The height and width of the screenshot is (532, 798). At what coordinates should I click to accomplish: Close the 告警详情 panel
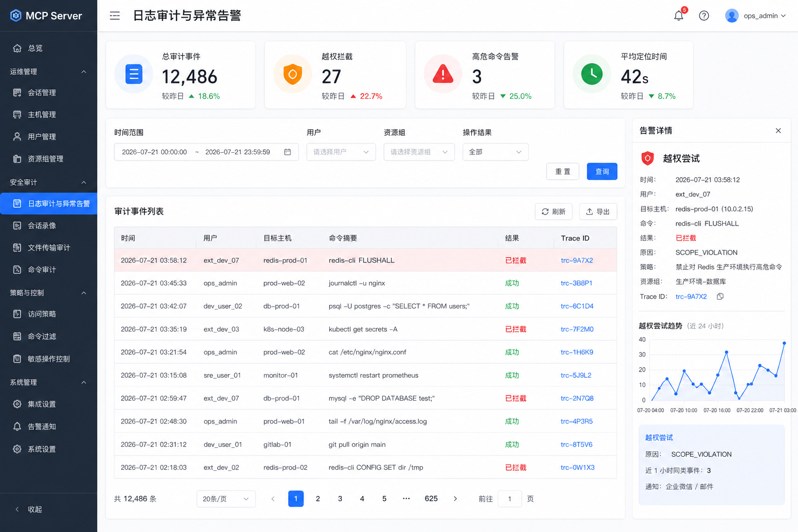point(778,130)
